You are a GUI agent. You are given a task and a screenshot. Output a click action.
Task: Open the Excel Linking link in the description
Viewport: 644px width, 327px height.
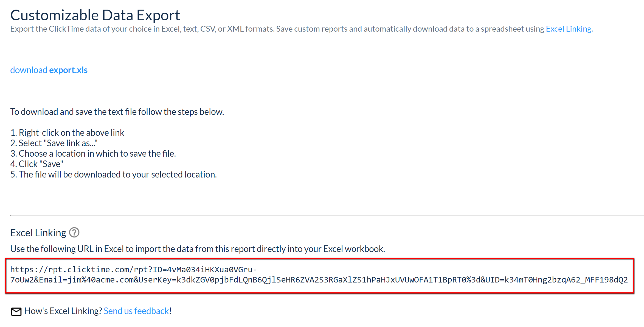click(x=569, y=29)
